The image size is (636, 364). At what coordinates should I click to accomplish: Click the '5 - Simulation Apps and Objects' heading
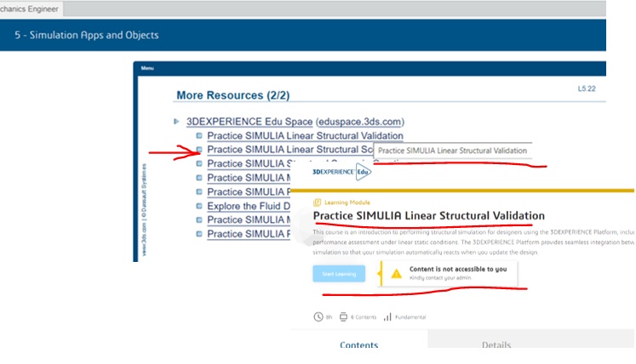click(86, 35)
